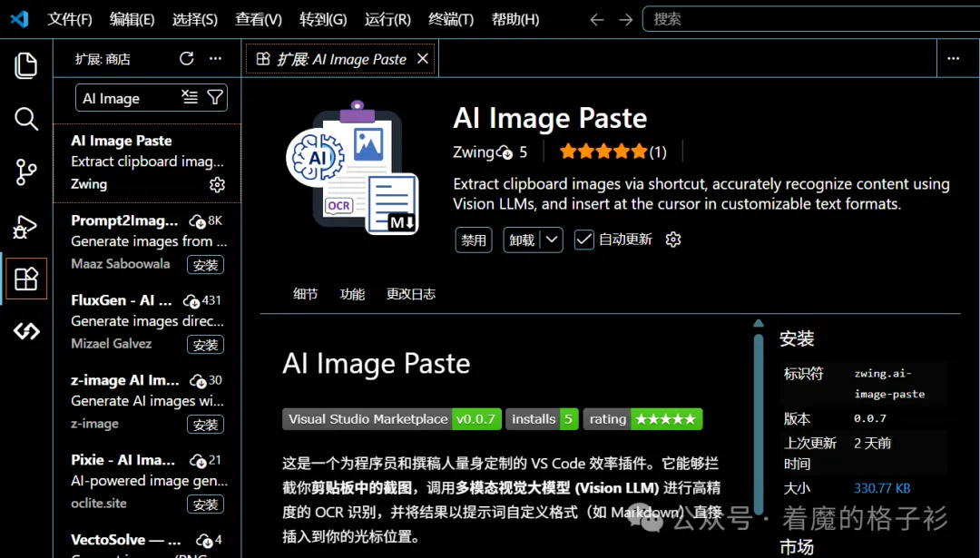Open settings gear next to auto update

[673, 240]
